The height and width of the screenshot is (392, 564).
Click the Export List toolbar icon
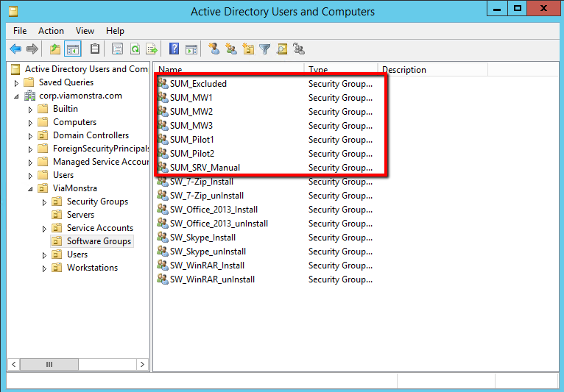(152, 49)
